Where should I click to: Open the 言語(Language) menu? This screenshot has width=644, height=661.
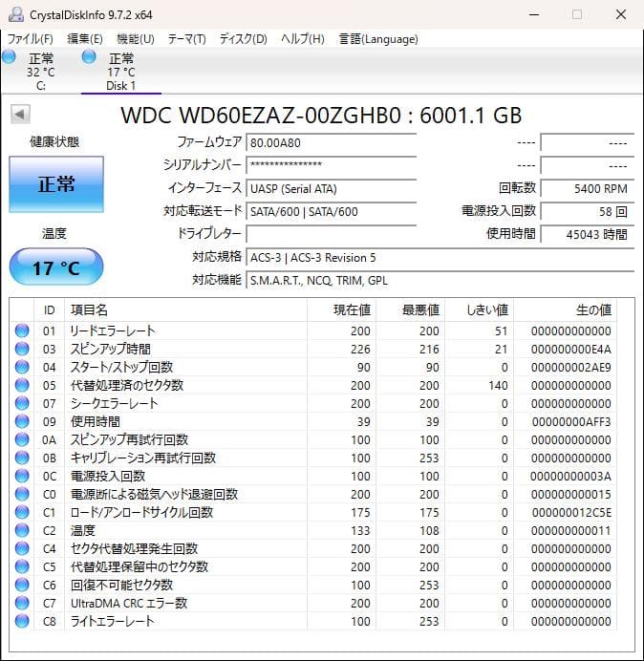[x=378, y=39]
